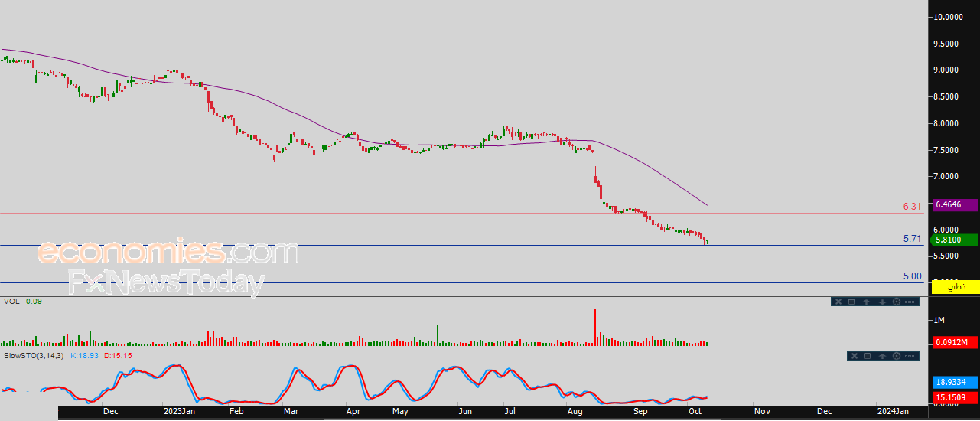Click the SlowSTO(3,14,3) indicator label
Screen dimensions: 980x421
pyautogui.click(x=35, y=356)
